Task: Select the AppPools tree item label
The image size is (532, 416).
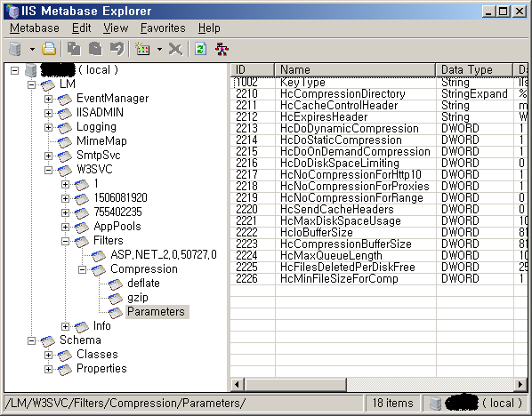Action: point(117,226)
